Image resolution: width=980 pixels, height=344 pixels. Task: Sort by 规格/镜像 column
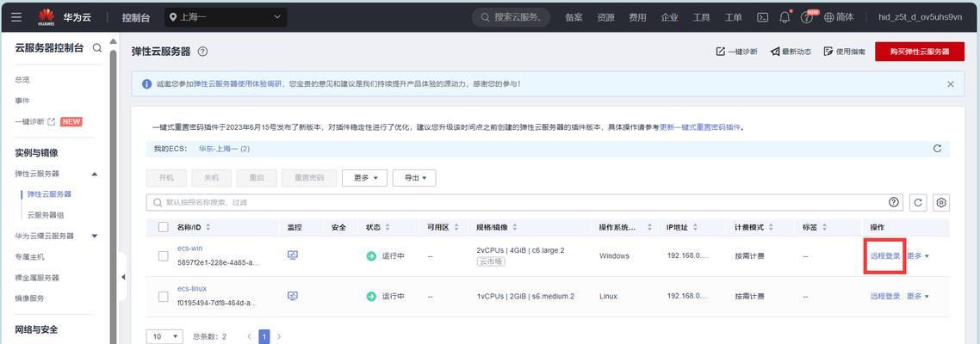[514, 227]
